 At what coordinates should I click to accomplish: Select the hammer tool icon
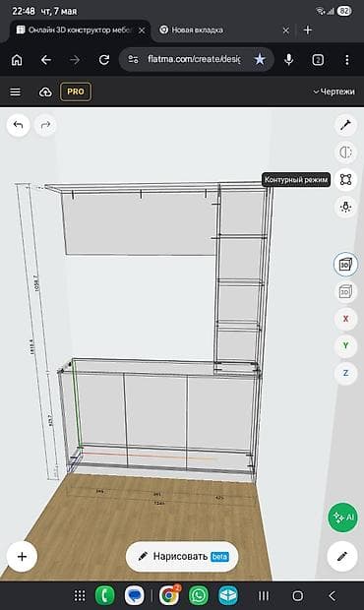[345, 125]
